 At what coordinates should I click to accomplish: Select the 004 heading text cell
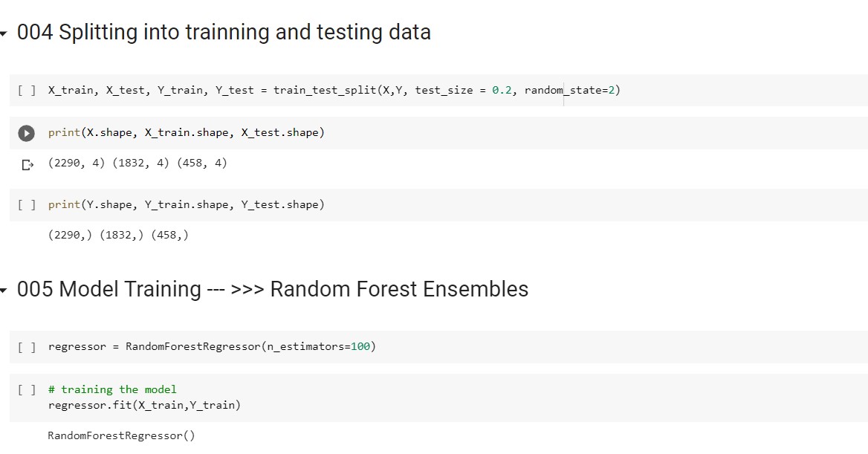pyautogui.click(x=223, y=33)
